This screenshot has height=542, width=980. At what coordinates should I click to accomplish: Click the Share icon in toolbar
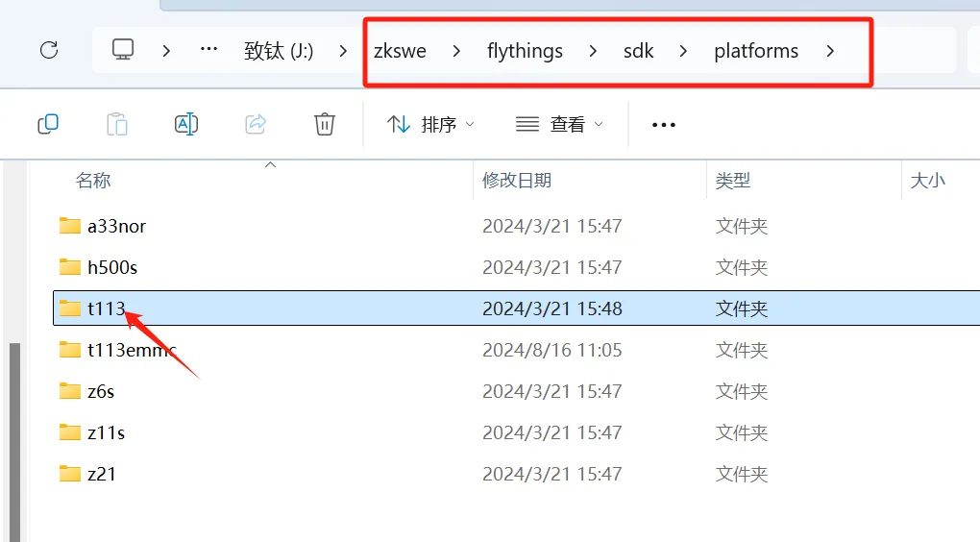pos(256,124)
